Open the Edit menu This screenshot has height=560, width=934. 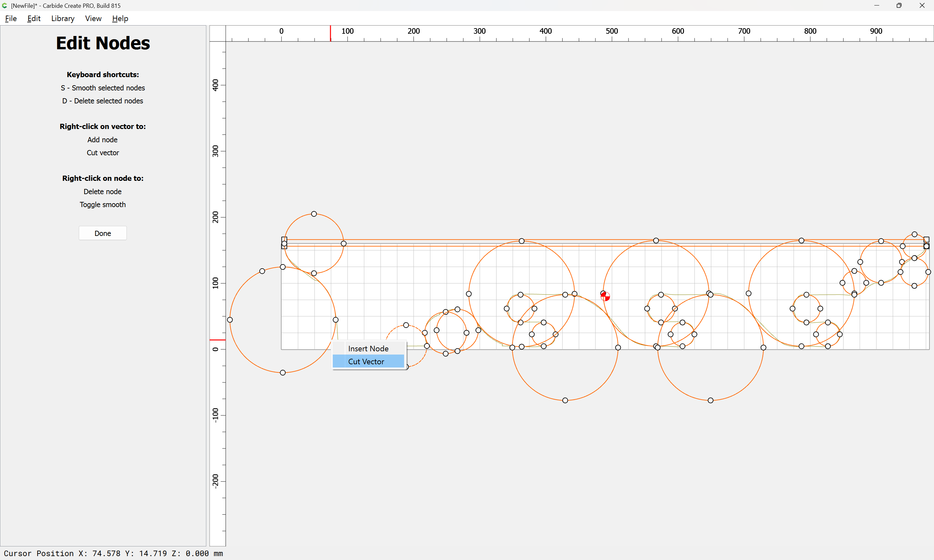[34, 18]
